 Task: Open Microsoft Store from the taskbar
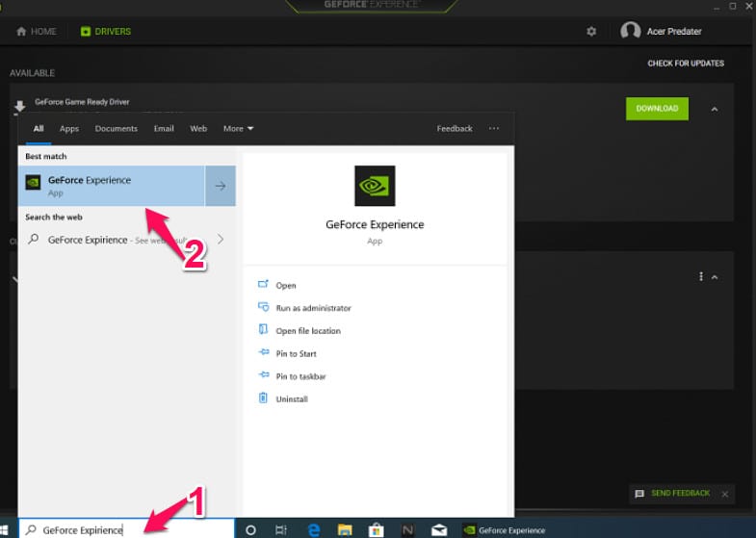click(376, 530)
